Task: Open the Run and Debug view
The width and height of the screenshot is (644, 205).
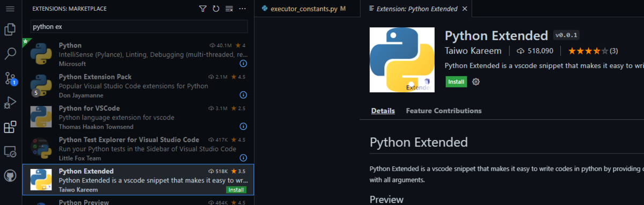Action: [x=10, y=102]
